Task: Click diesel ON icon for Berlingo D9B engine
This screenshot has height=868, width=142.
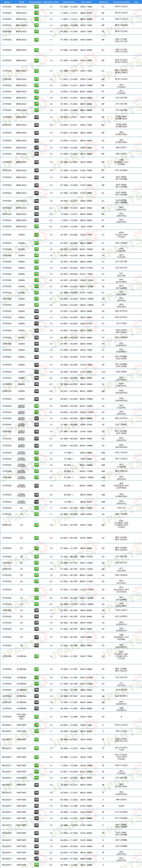Action: point(36,162)
